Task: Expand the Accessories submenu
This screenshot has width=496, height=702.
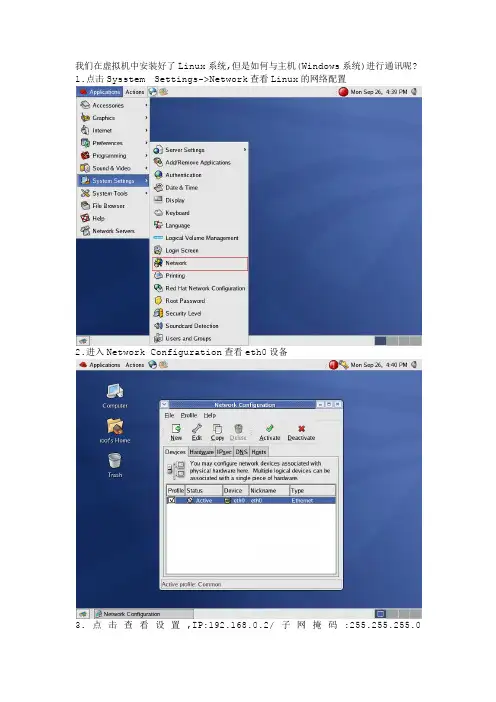Action: click(x=113, y=105)
